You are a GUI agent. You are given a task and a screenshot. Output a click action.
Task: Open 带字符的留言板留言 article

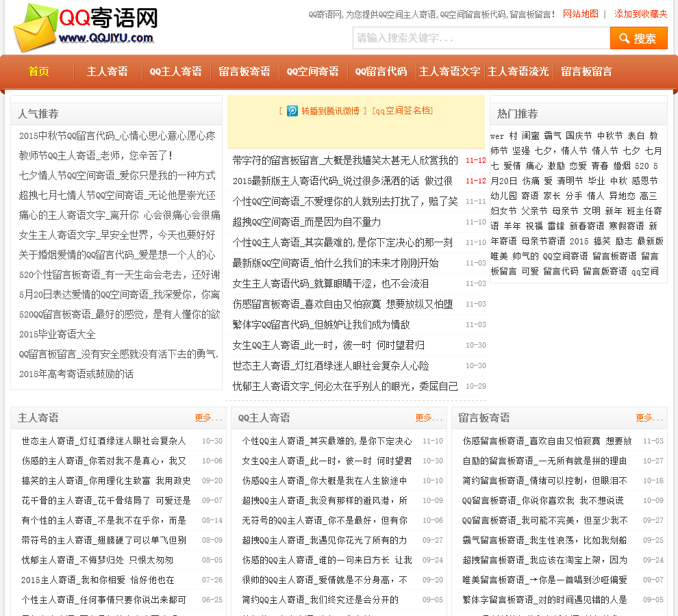pyautogui.click(x=345, y=160)
